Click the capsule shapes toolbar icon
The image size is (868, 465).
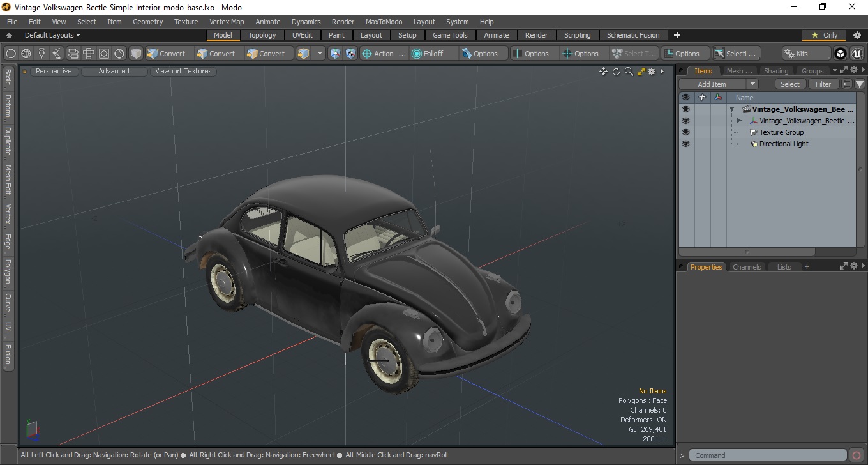(x=73, y=54)
